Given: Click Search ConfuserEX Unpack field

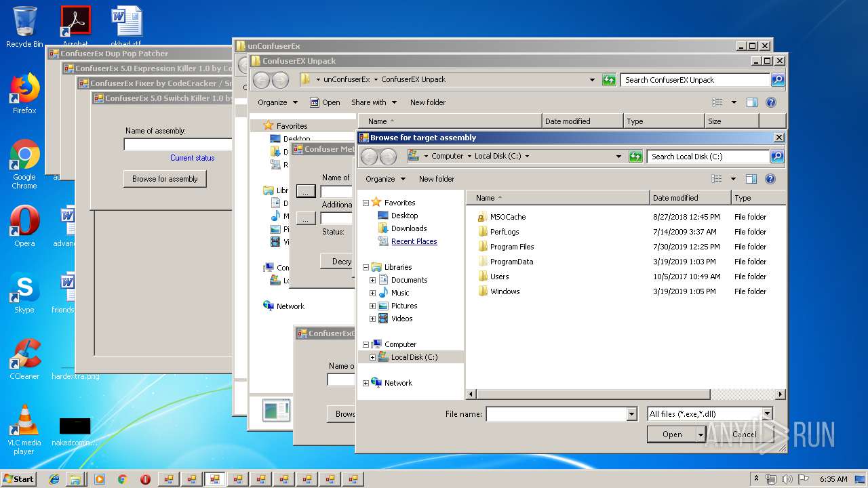Looking at the screenshot, I should coord(695,80).
